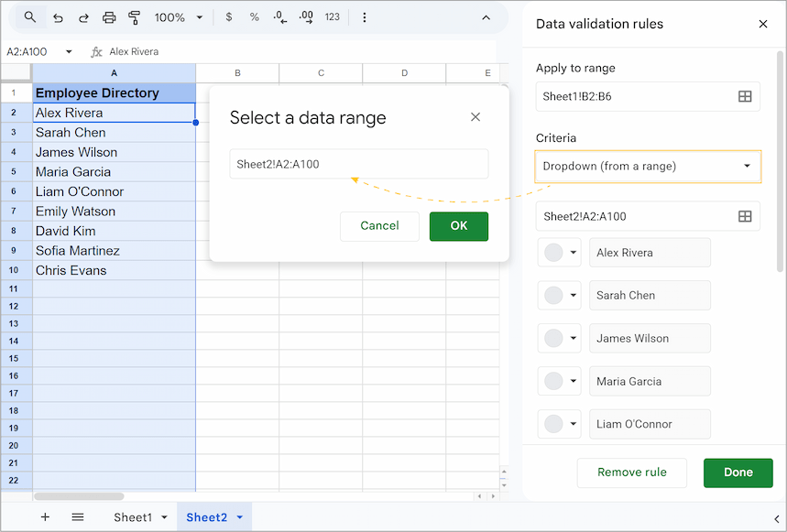Open more number formats (123)

click(331, 16)
